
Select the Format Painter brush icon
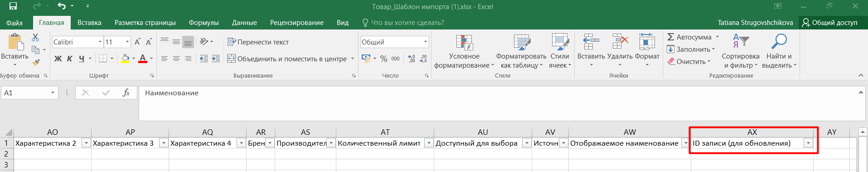coord(35,62)
